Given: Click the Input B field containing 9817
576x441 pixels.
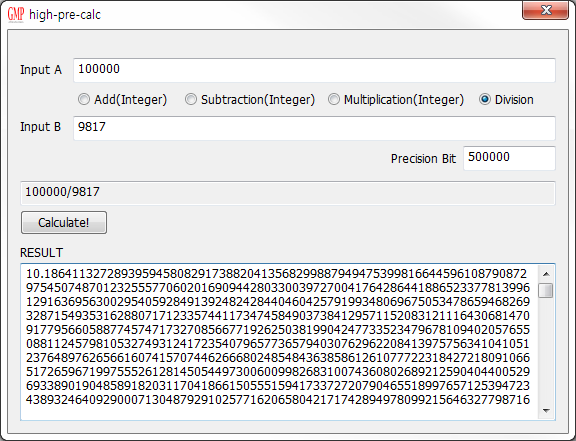Looking at the screenshot, I should pos(314,128).
